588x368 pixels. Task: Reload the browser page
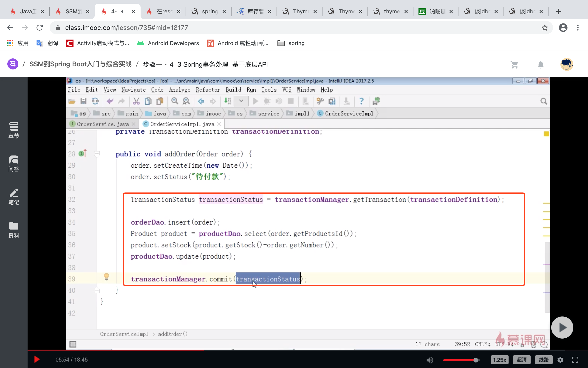(x=40, y=28)
